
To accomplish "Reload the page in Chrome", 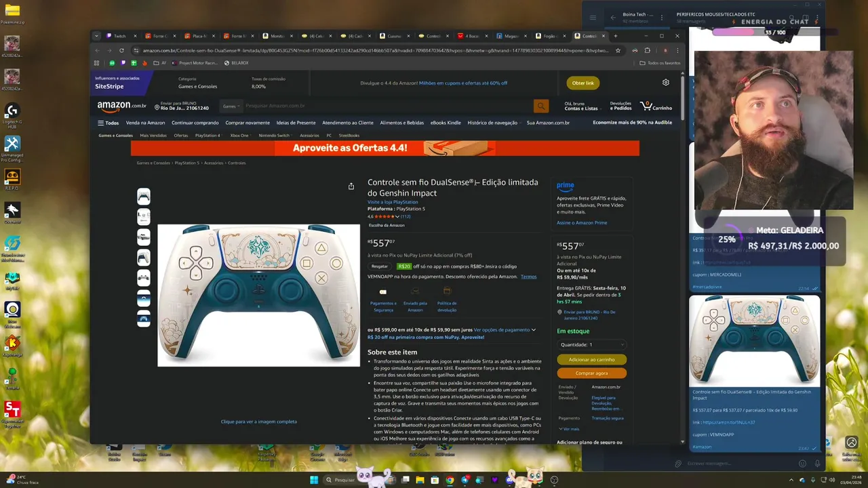I will click(x=121, y=50).
